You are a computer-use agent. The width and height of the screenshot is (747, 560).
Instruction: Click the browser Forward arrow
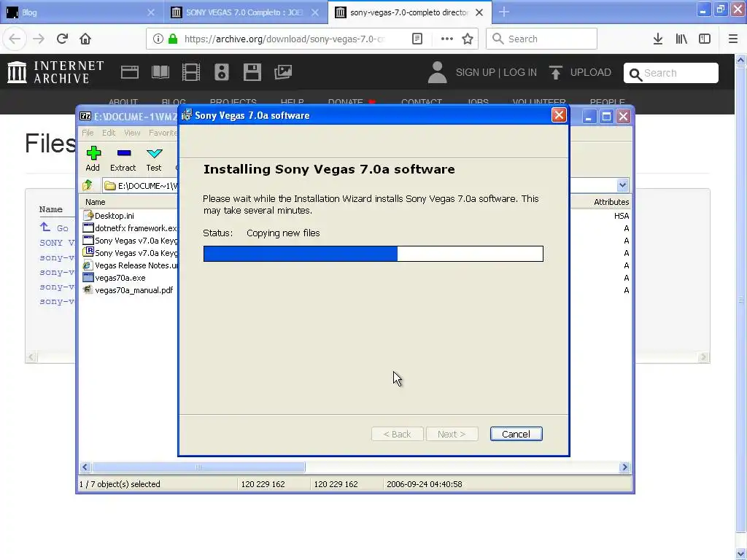[39, 39]
